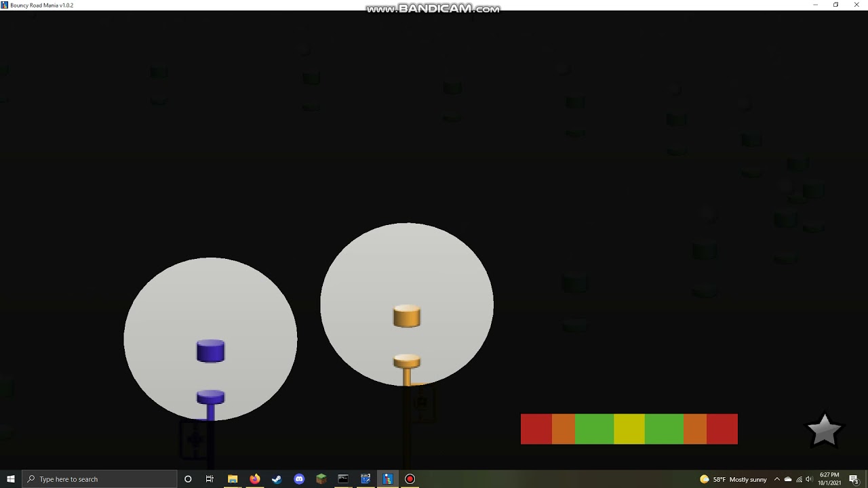Switch to the Command Prompt taskbar window
This screenshot has width=868, height=488.
[343, 479]
